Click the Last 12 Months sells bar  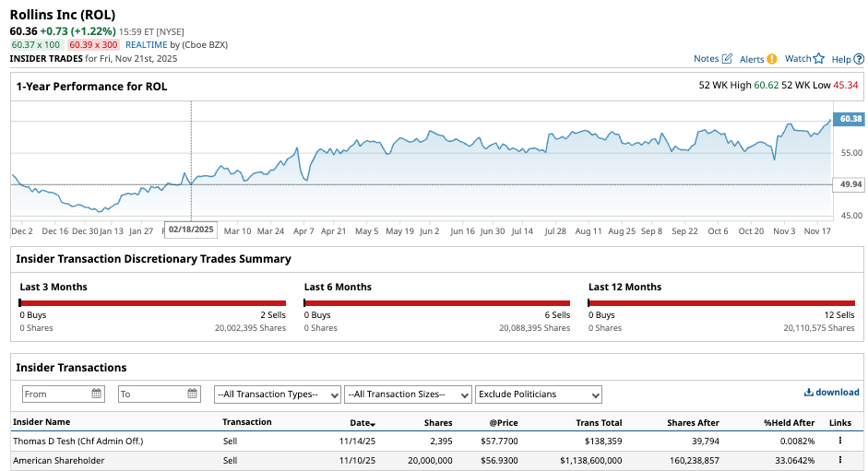[722, 302]
